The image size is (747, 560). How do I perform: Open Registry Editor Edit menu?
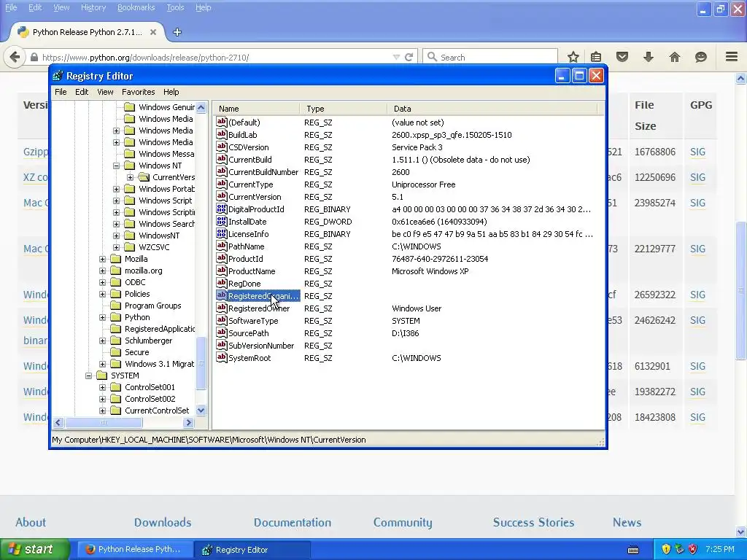point(82,92)
